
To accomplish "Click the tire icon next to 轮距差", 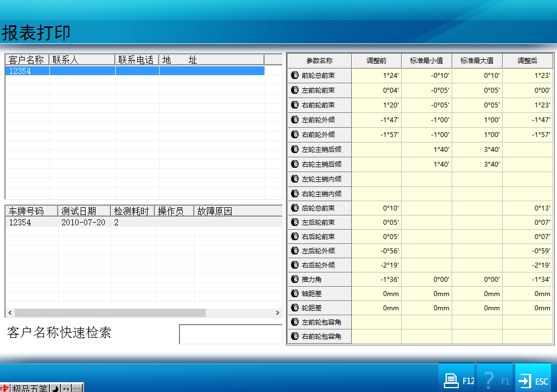I will pos(295,308).
